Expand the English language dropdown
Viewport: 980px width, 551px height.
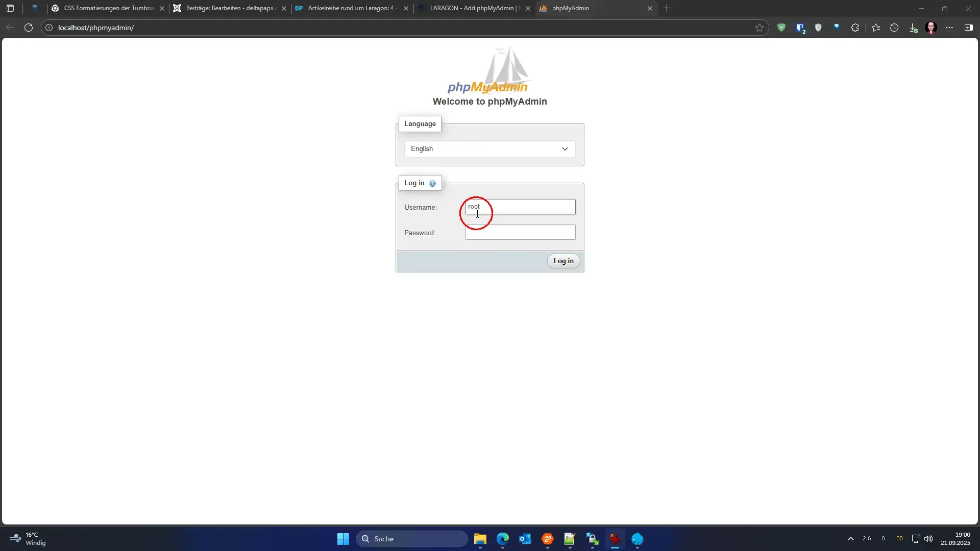[x=489, y=149]
